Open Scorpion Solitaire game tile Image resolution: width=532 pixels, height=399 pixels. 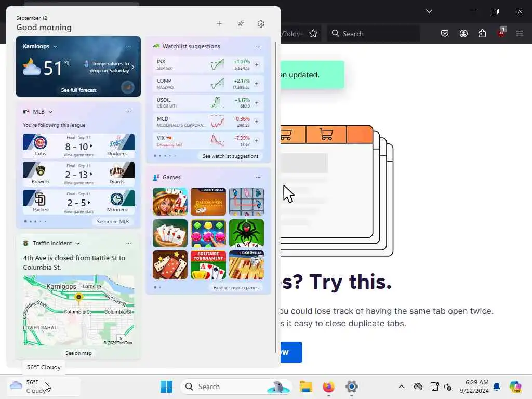208,202
